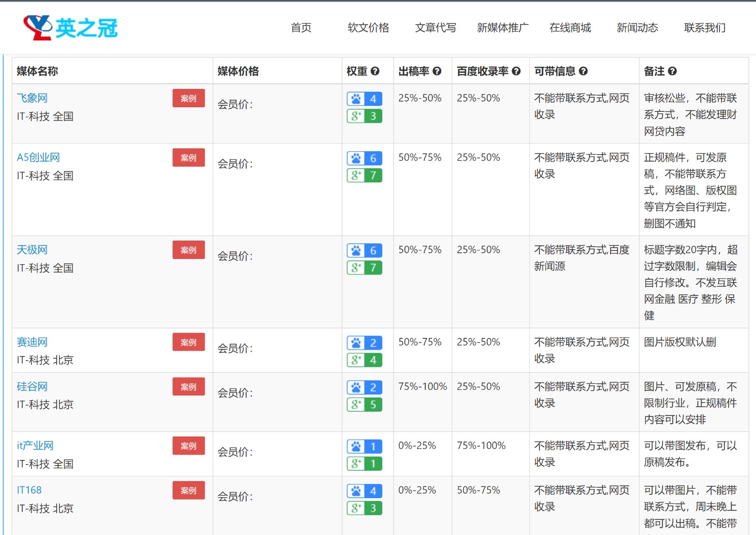Open the 新媒体推广 menu item
Image resolution: width=756 pixels, height=535 pixels.
coord(503,28)
